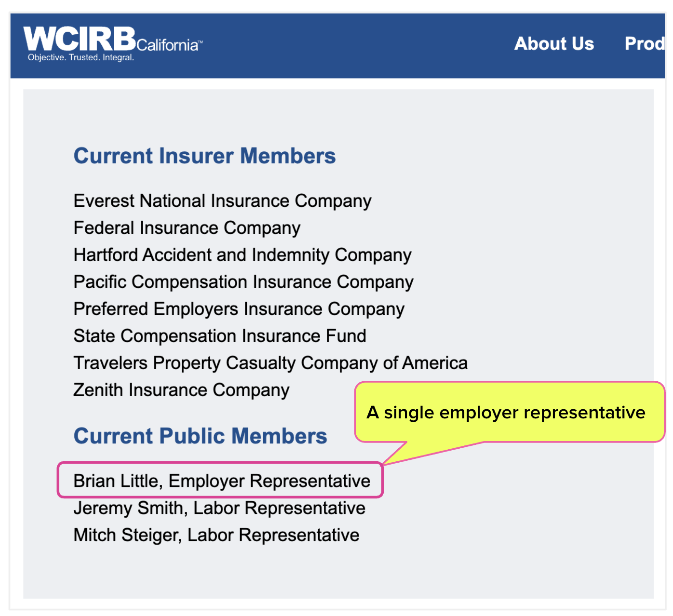Viewport: 673px width, 616px height.
Task: Click Jeremy Smith, Labor Representative
Action: 219,508
